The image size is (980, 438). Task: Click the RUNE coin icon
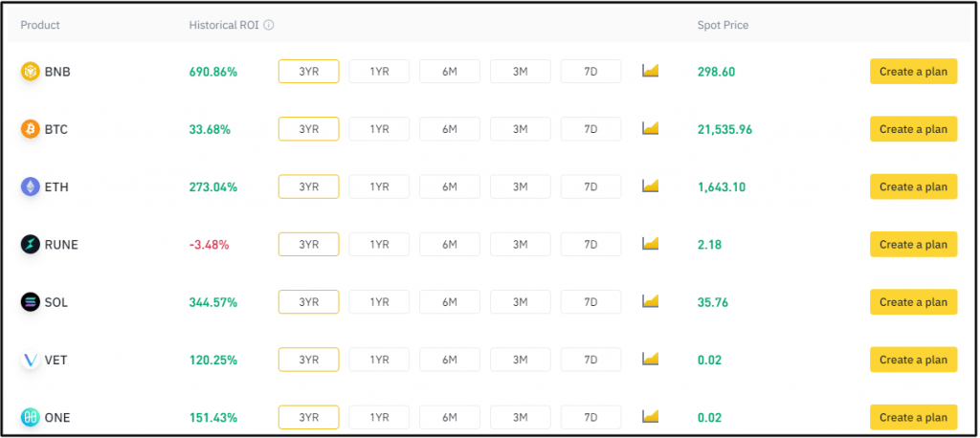[x=31, y=244]
